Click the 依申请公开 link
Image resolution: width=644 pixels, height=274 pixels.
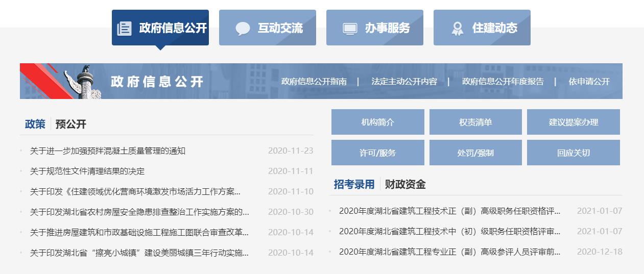(589, 82)
